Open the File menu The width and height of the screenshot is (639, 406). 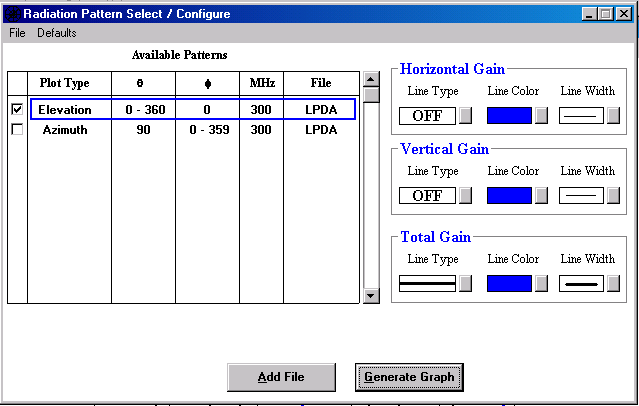pos(17,33)
